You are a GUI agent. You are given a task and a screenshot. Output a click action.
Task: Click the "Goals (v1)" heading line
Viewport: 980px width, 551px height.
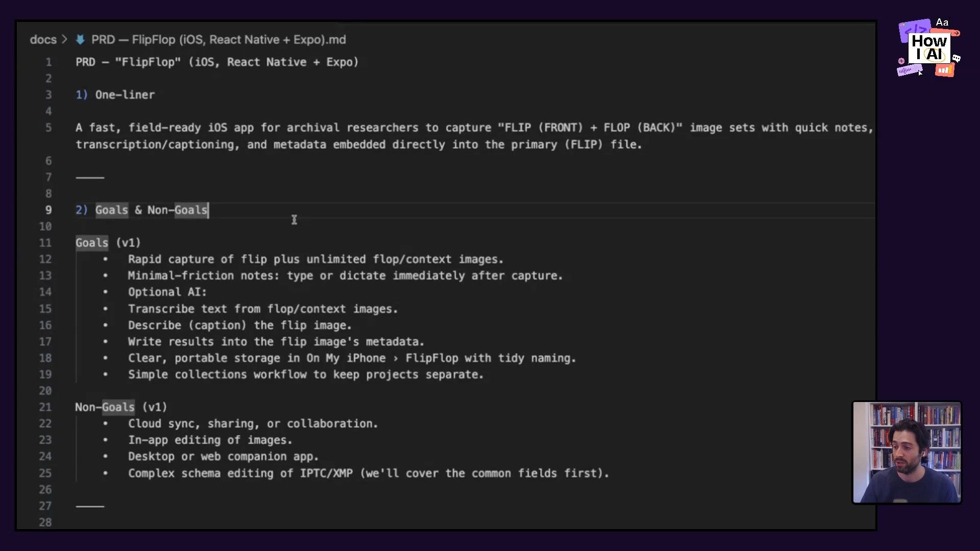(x=108, y=243)
